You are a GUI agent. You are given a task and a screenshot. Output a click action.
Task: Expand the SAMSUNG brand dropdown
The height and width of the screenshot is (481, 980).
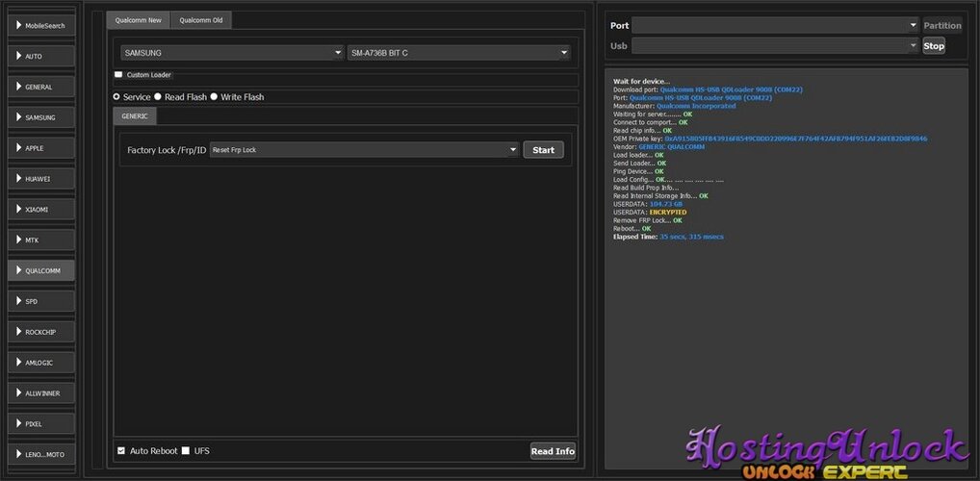pos(233,53)
